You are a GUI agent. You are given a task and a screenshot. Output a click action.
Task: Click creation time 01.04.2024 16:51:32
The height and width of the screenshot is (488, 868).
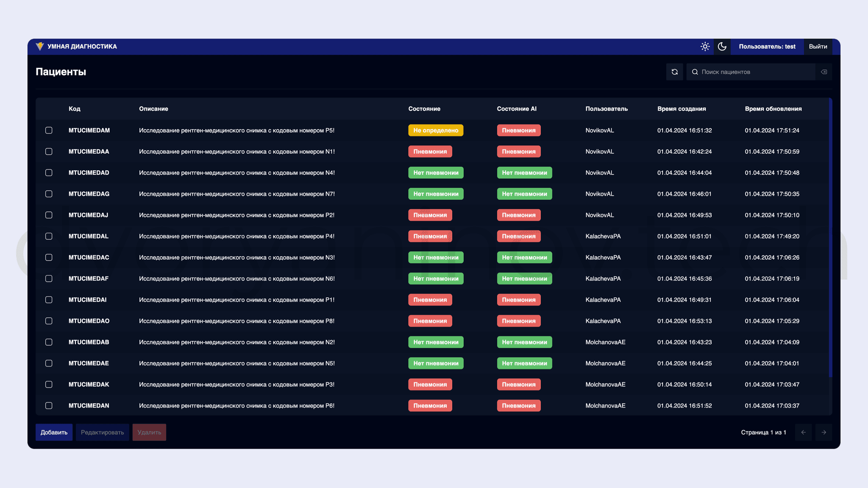point(684,130)
